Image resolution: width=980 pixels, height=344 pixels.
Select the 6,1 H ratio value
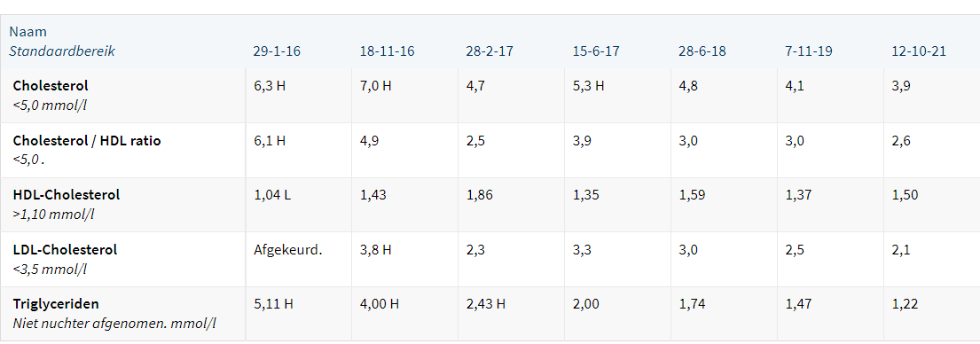point(270,140)
